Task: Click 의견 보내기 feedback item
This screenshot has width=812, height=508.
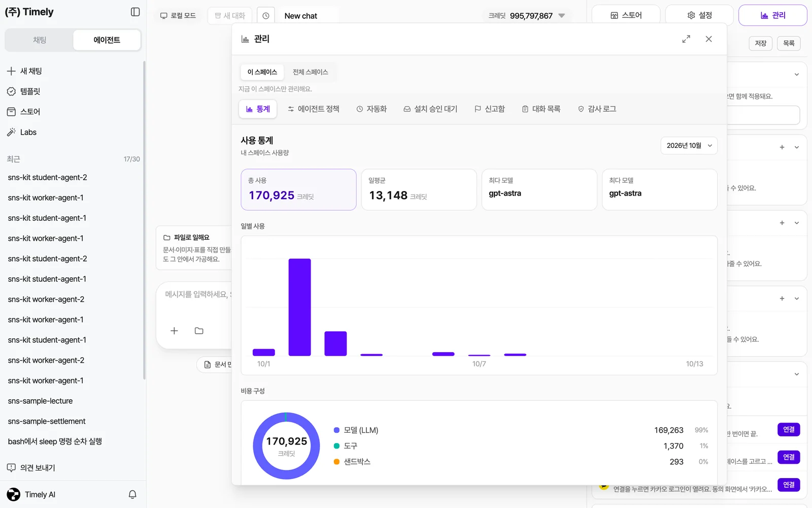Action: tap(31, 468)
